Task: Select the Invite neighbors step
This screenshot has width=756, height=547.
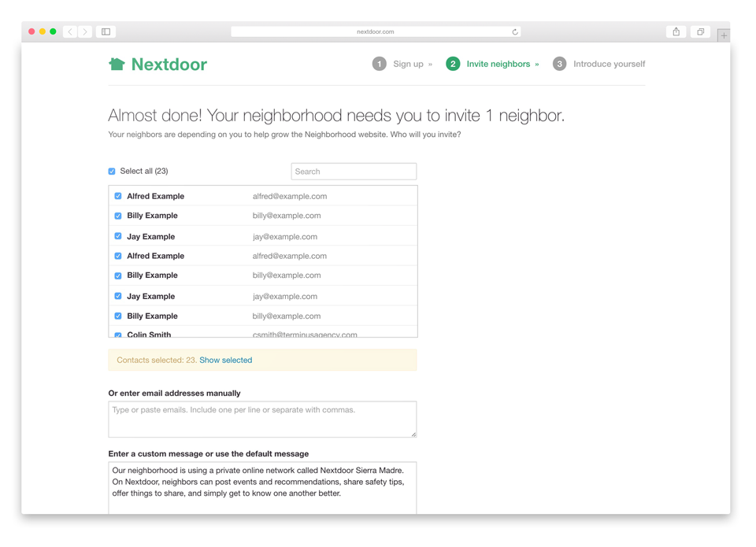Action: (492, 64)
